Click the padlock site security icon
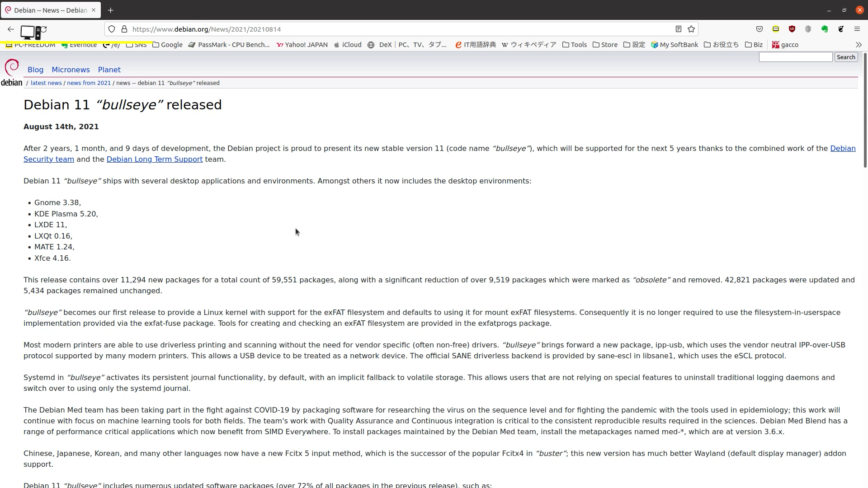The image size is (868, 488). tap(124, 29)
